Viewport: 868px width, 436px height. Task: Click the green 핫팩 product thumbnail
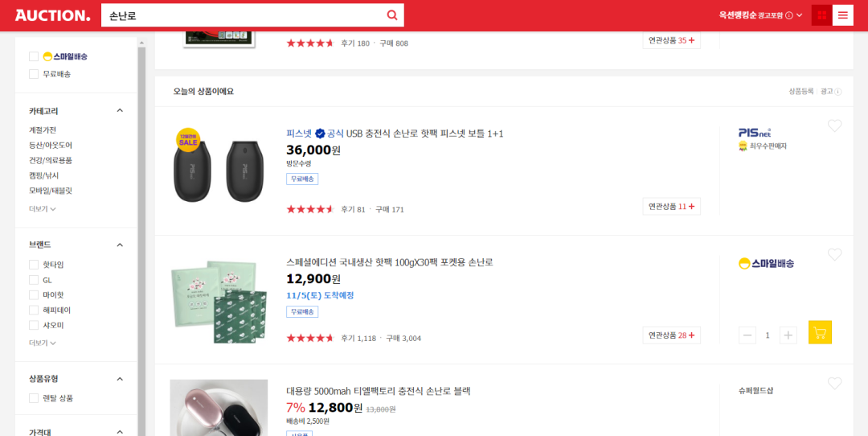pyautogui.click(x=219, y=300)
